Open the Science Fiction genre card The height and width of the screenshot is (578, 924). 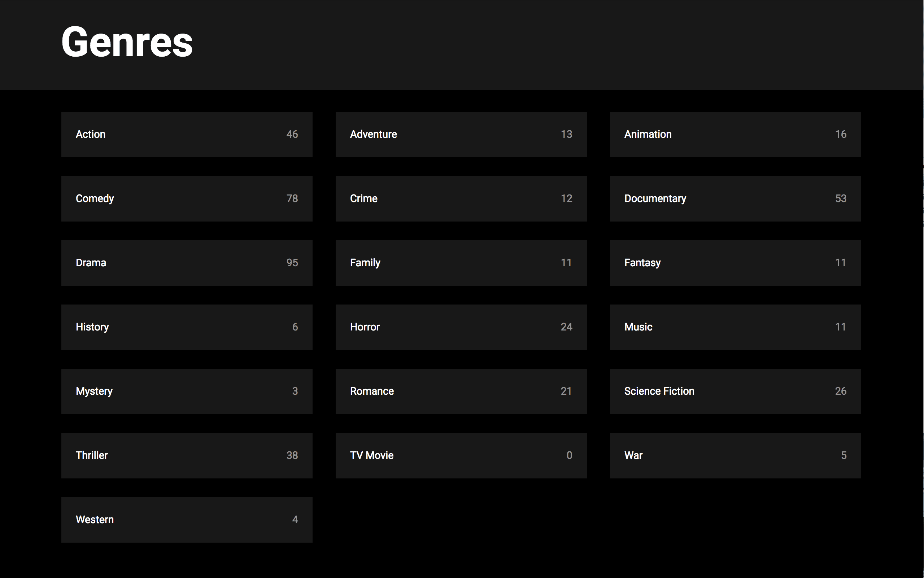(x=736, y=391)
